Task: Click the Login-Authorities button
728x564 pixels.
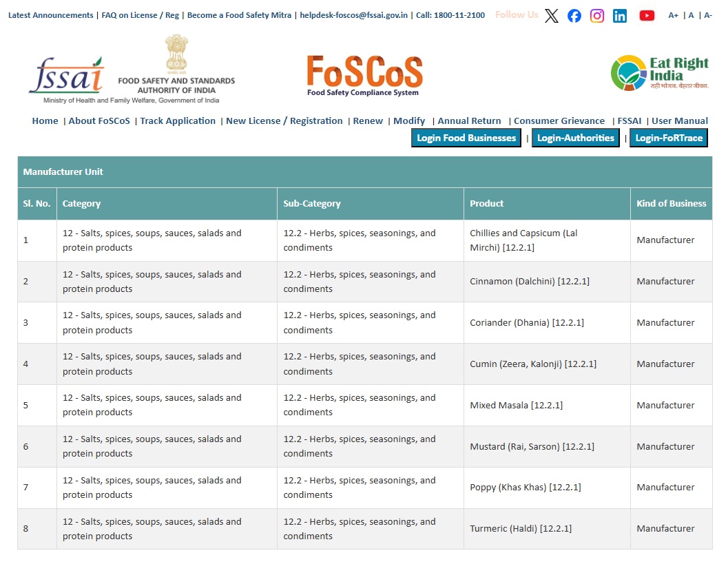Action: [575, 138]
